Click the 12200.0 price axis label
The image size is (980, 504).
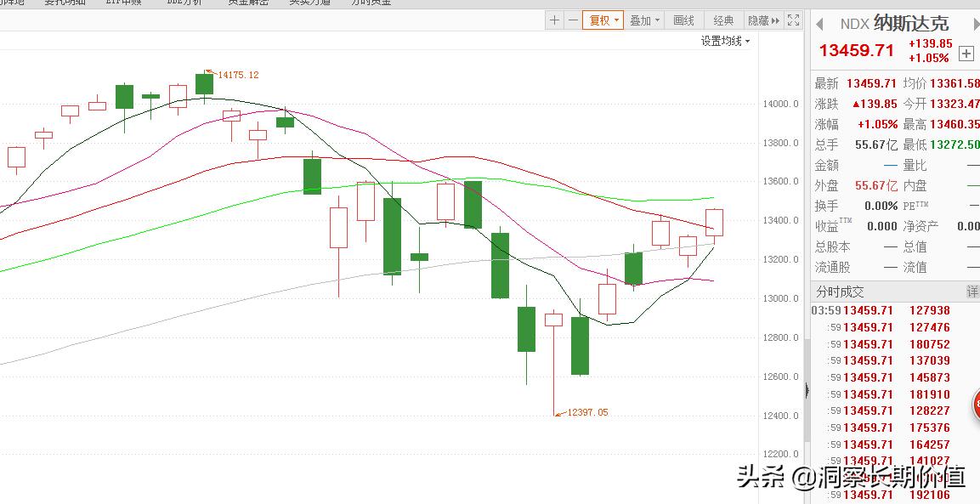[x=780, y=454]
